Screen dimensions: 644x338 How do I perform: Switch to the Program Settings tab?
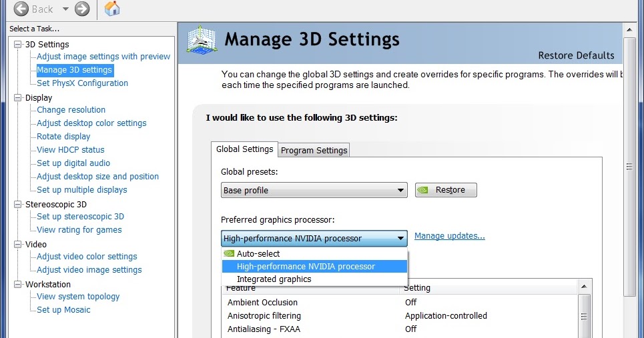[314, 150]
